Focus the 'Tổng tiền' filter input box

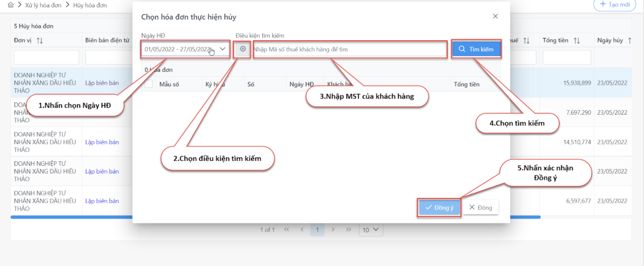tap(567, 57)
